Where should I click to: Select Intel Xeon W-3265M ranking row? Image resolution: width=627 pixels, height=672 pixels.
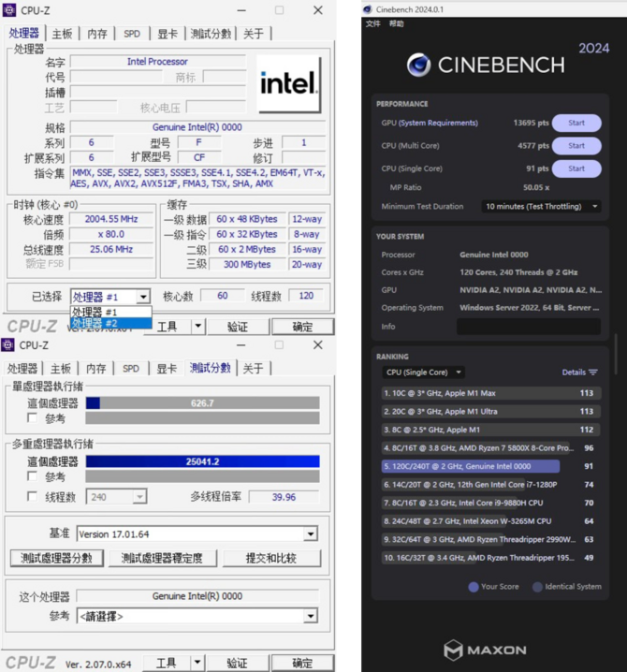pyautogui.click(x=491, y=521)
